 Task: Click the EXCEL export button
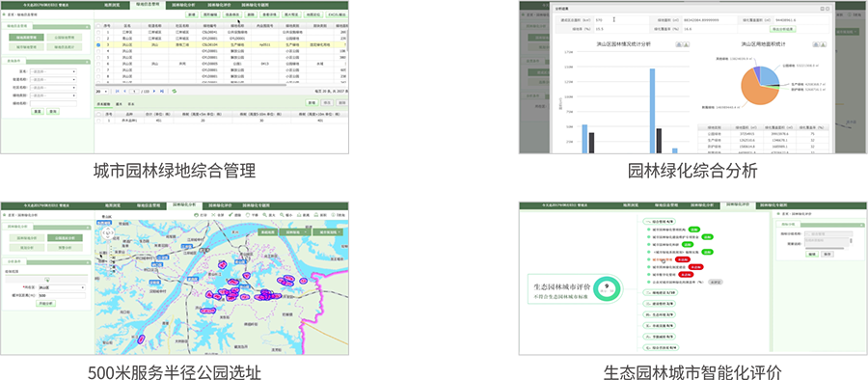337,15
